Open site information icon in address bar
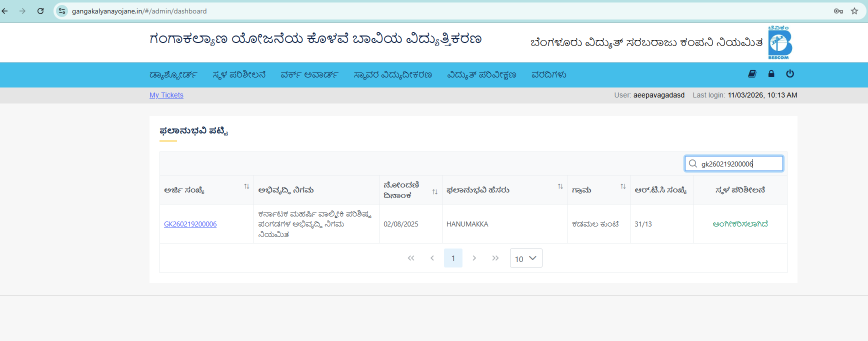The image size is (868, 341). pos(62,11)
